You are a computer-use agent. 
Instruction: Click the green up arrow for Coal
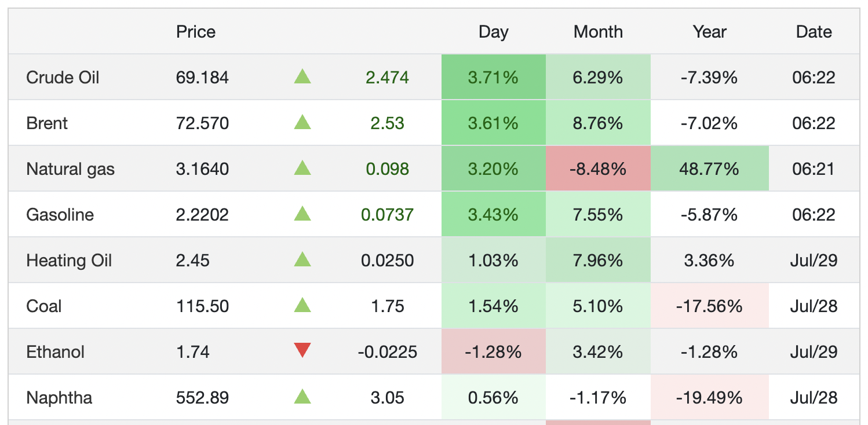302,305
